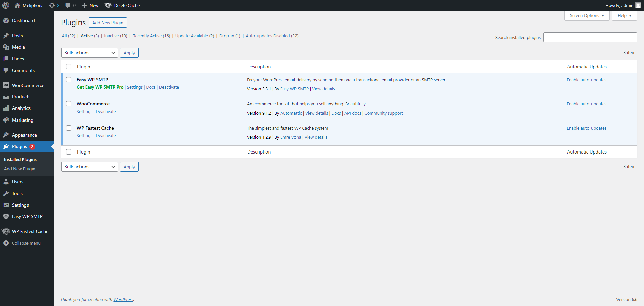Click the Plugins plug icon in sidebar

(x=6, y=146)
